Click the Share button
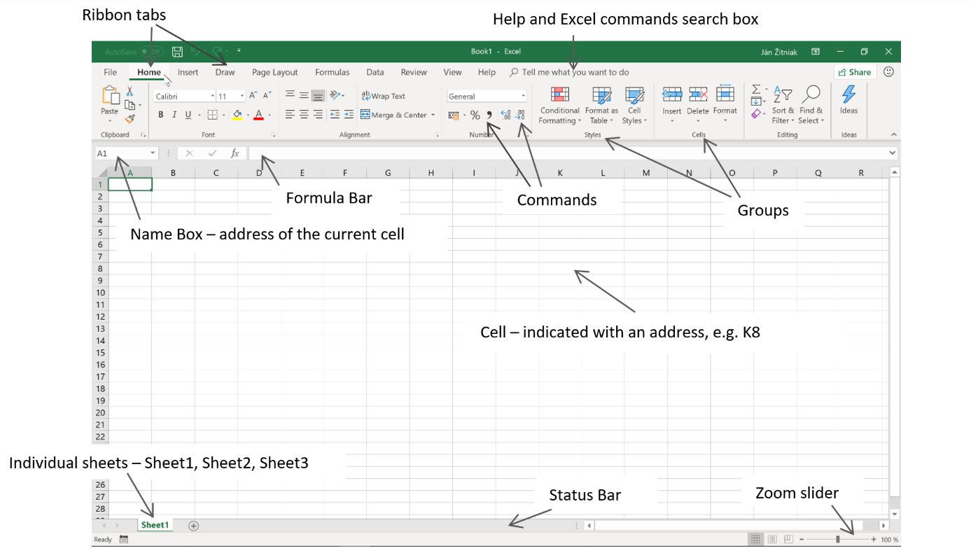971x560 pixels. coord(855,72)
